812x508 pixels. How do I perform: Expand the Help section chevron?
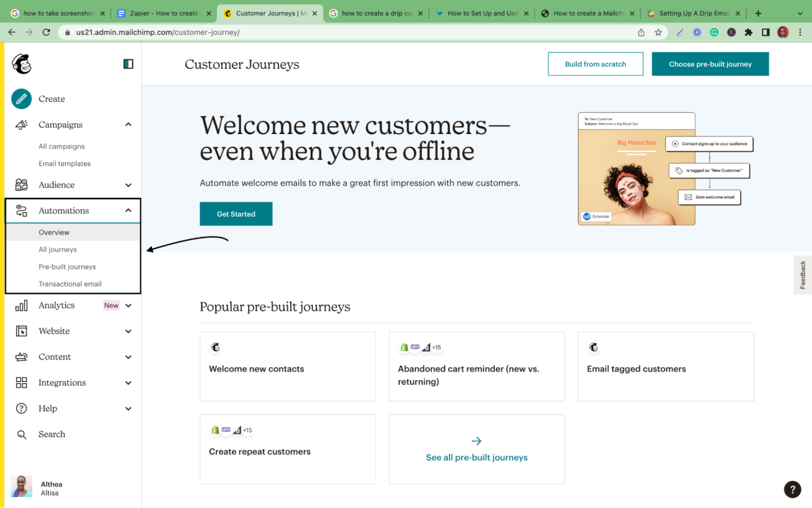[128, 409]
